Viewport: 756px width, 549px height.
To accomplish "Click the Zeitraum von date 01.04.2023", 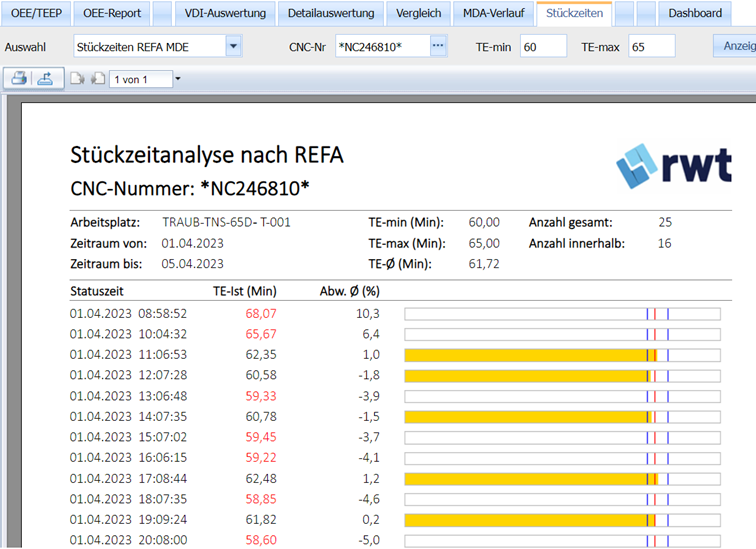I will point(192,243).
